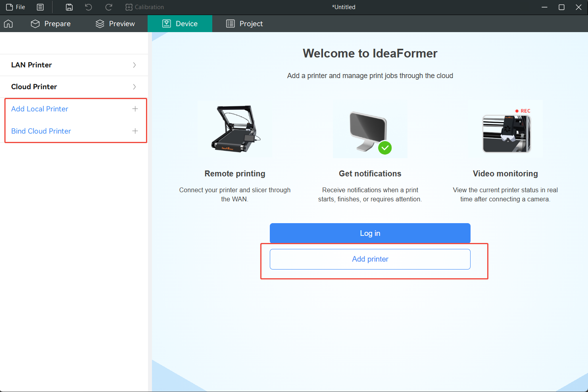This screenshot has height=392, width=588.
Task: Click the save floppy disk icon
Action: click(69, 7)
